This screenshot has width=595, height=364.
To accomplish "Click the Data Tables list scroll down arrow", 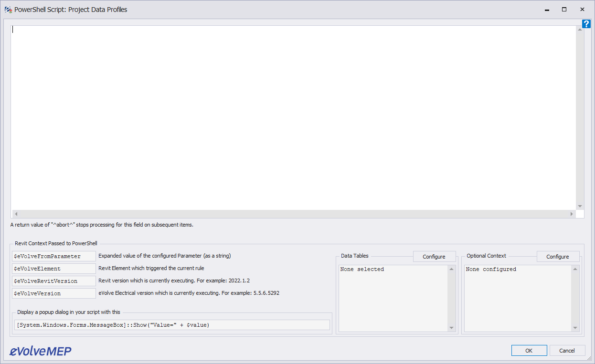I will coord(452,328).
